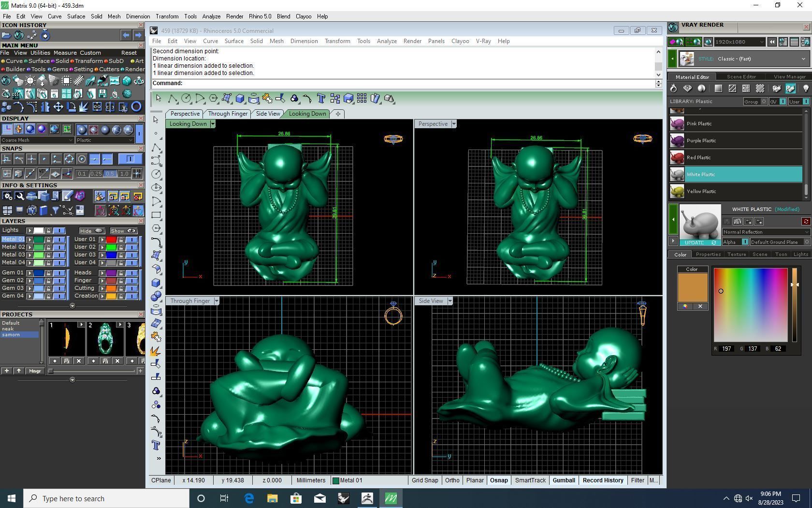Toggle Record History in status bar
Viewport: 812px width, 508px height.
[x=603, y=480]
